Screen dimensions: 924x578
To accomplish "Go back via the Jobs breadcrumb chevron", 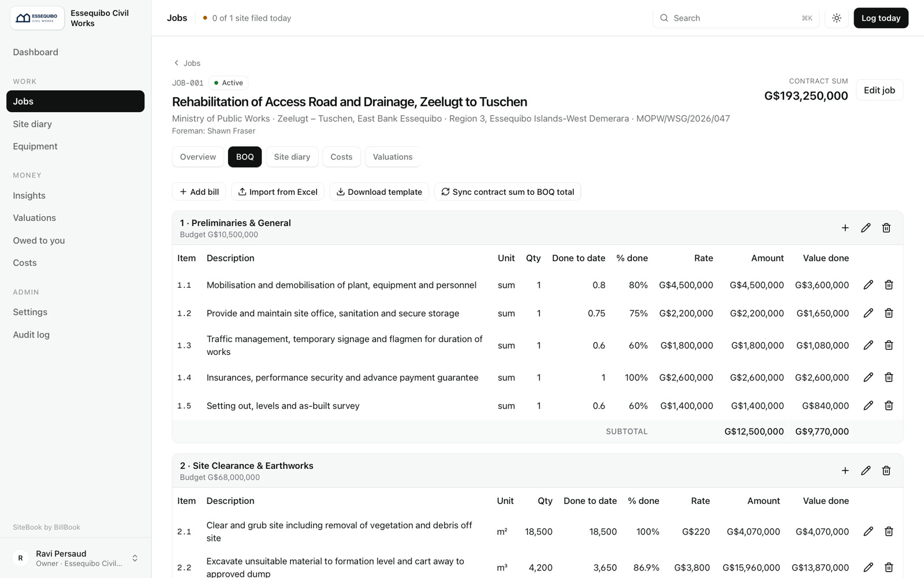I will point(176,63).
